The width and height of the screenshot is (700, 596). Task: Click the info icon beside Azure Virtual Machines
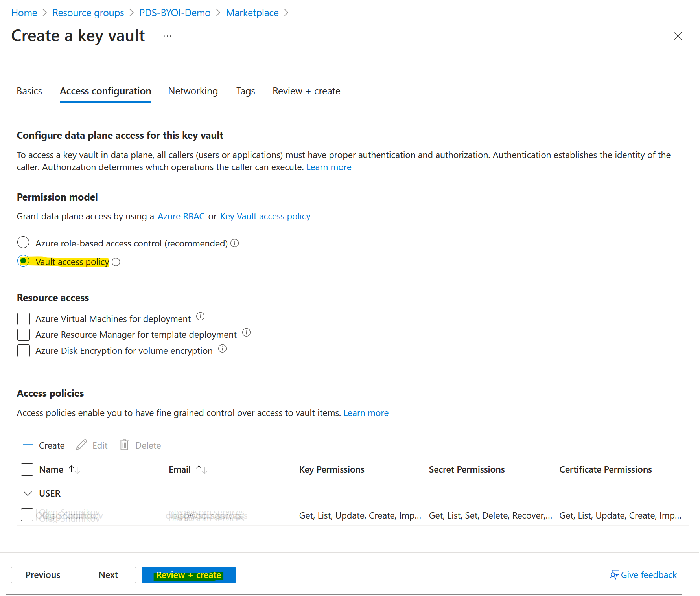[x=201, y=316]
